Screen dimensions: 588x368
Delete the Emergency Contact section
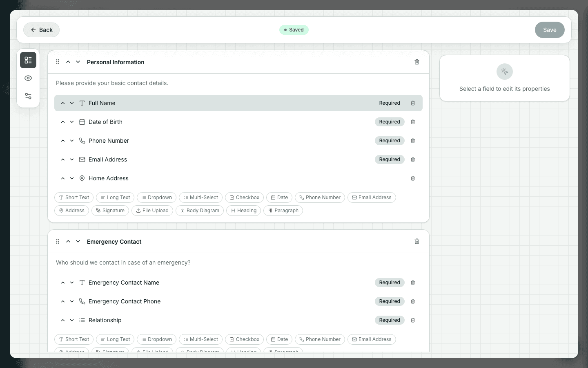[x=417, y=241]
